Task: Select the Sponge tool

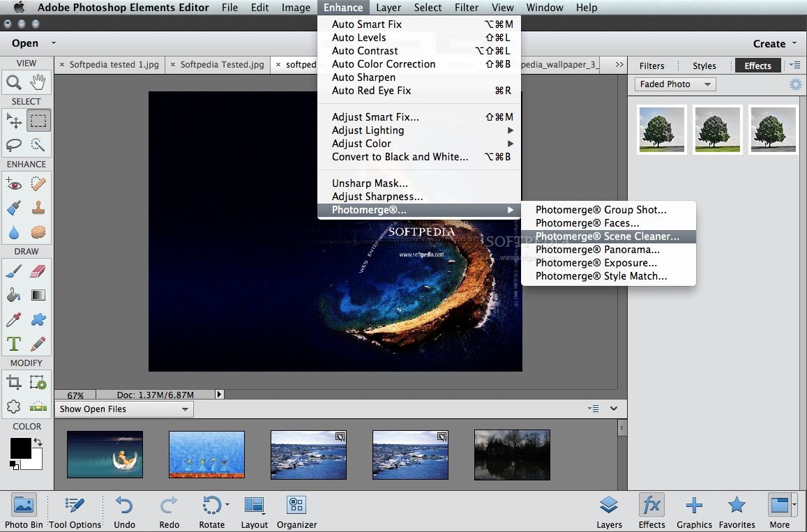Action: [38, 232]
